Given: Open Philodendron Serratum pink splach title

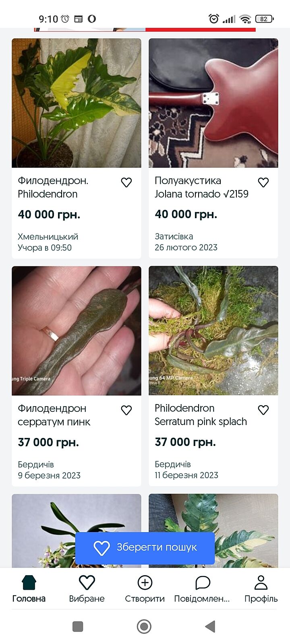Looking at the screenshot, I should tap(201, 415).
